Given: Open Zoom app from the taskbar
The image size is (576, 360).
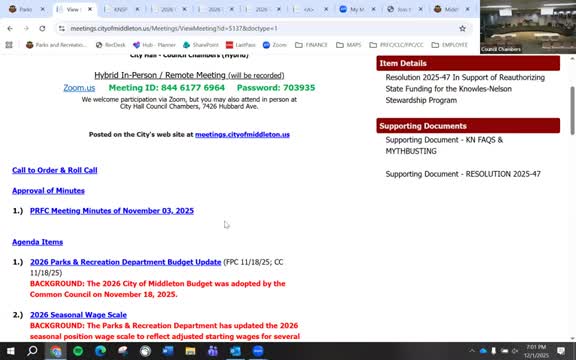Looking at the screenshot, I should (x=258, y=351).
